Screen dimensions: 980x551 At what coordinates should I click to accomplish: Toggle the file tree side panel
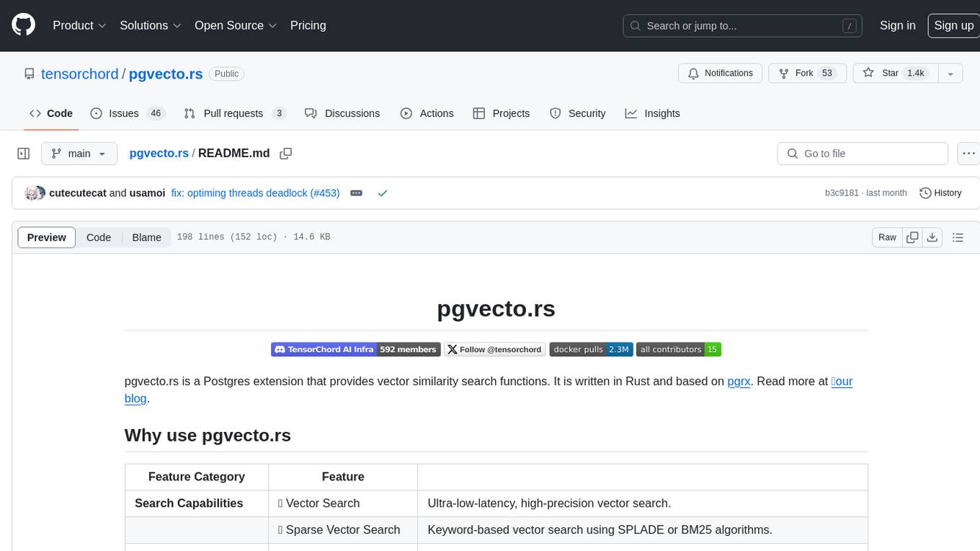(24, 154)
